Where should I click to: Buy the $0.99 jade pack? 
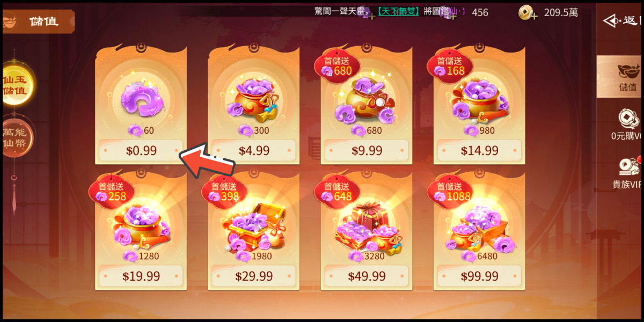(141, 151)
